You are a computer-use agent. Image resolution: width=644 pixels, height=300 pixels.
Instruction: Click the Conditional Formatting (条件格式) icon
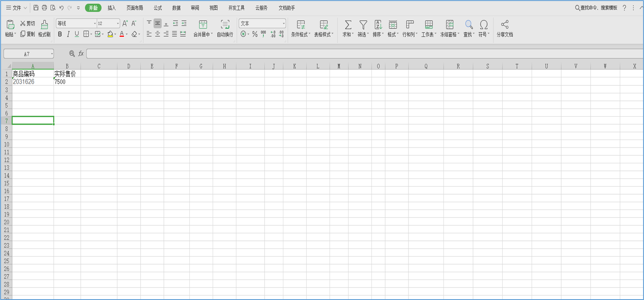[x=300, y=25]
